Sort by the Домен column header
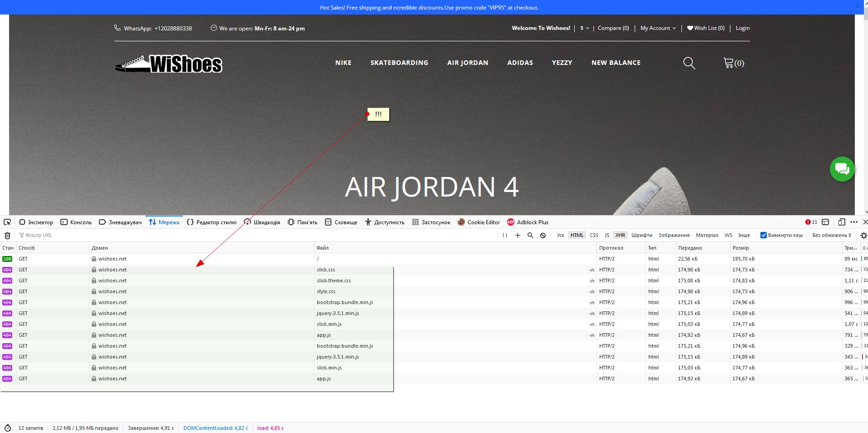The image size is (868, 433). coord(202,248)
